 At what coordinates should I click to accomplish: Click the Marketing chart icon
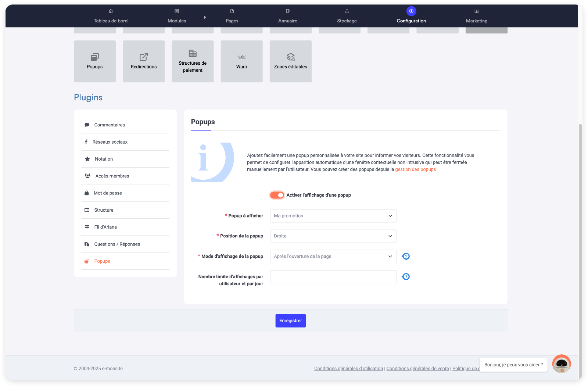(x=477, y=11)
